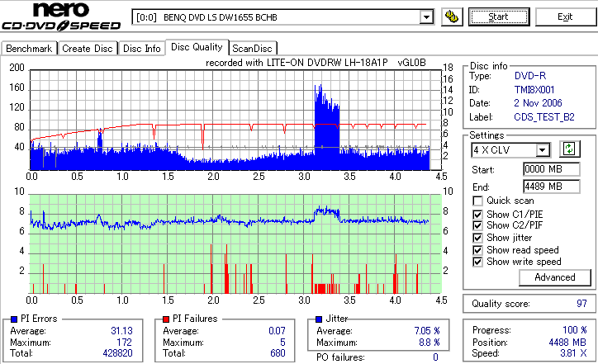Uncheck Show C2/PIF checkbox
The height and width of the screenshot is (364, 598).
pos(477,225)
